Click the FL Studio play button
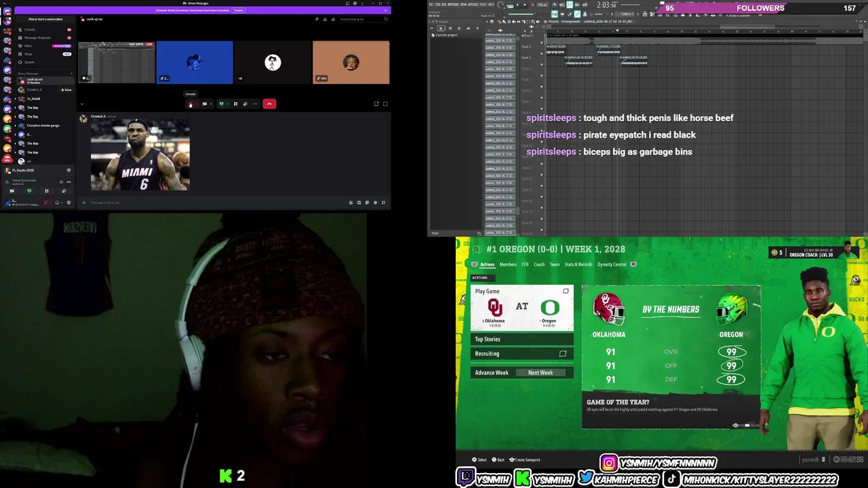868x488 pixels. [x=517, y=5]
